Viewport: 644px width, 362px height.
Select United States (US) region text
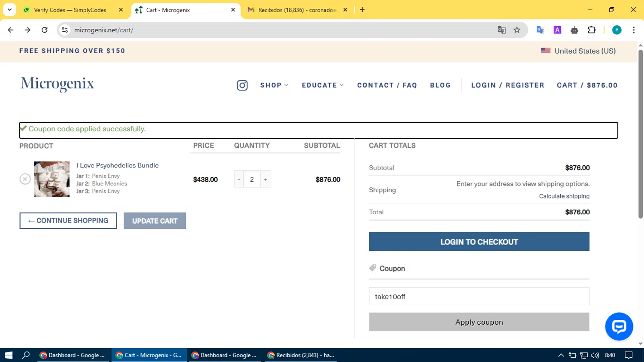585,51
